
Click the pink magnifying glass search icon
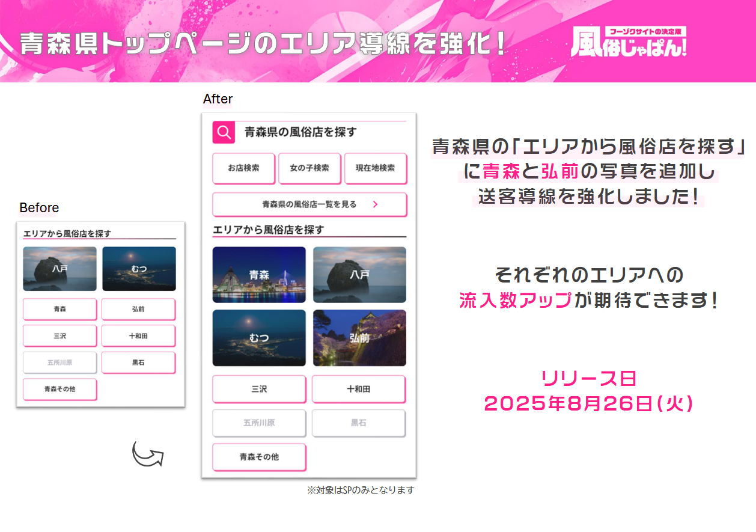click(224, 133)
